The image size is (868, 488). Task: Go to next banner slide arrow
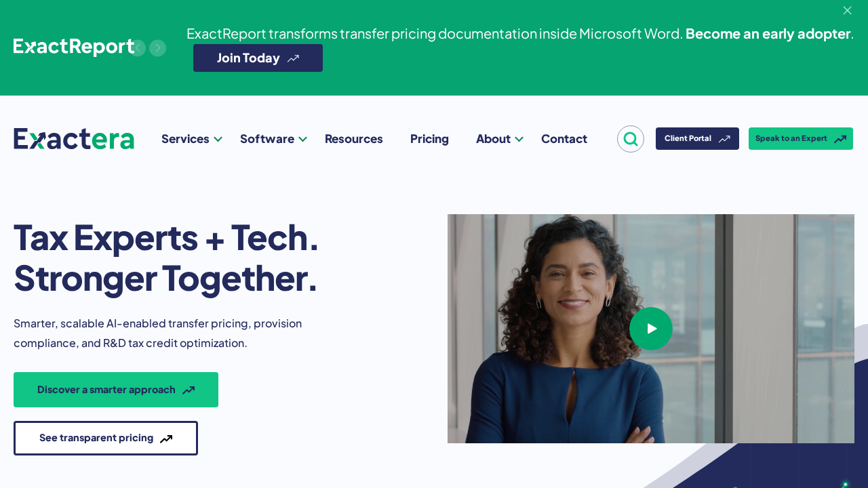[158, 48]
